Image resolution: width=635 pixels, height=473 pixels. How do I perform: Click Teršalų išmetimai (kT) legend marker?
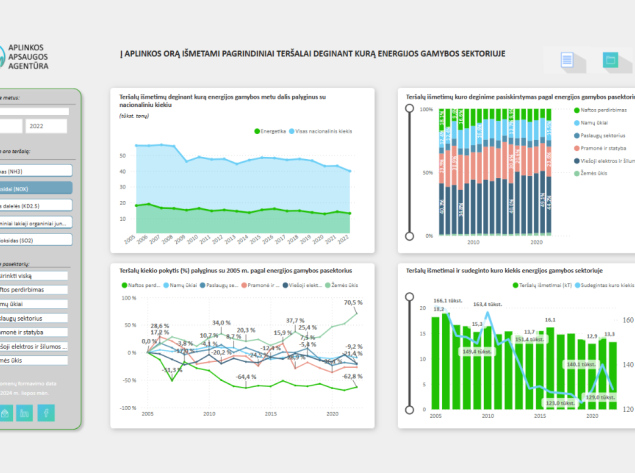(515, 285)
